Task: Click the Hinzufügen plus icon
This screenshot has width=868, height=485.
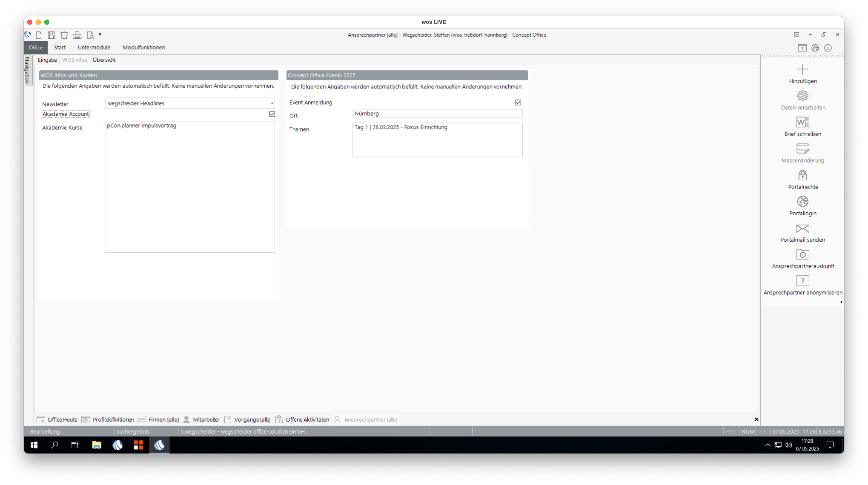Action: (x=802, y=69)
